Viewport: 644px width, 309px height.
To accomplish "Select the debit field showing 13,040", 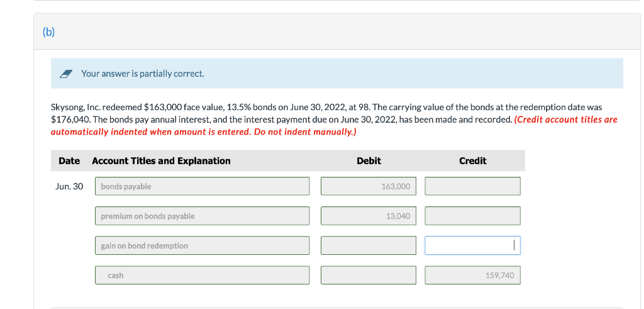I will coord(369,216).
